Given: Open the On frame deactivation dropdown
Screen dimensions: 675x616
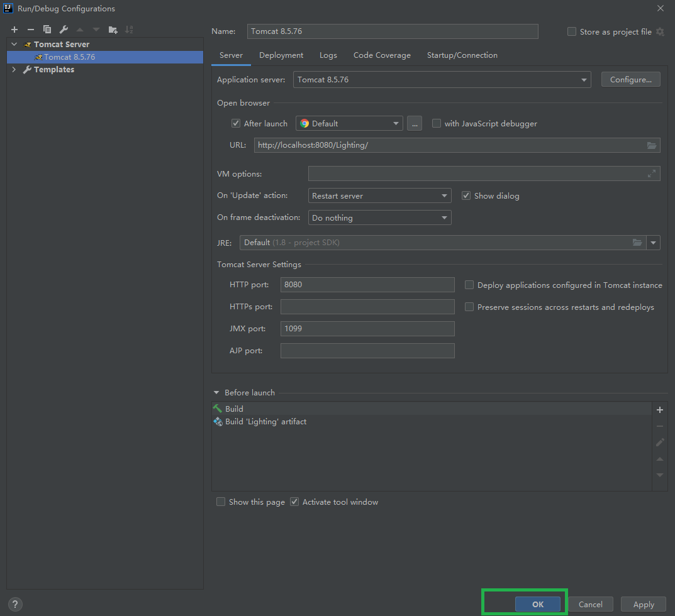Looking at the screenshot, I should [x=380, y=217].
